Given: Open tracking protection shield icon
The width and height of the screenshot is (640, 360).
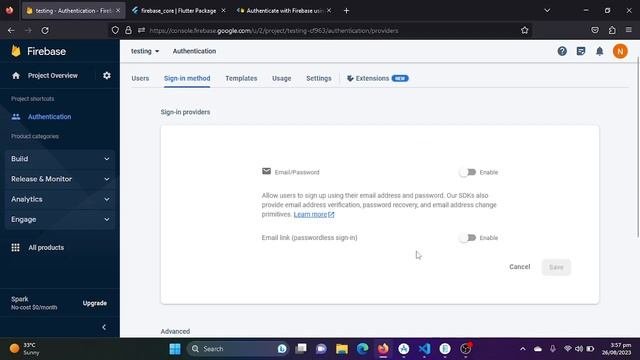Looking at the screenshot, I should [x=115, y=30].
